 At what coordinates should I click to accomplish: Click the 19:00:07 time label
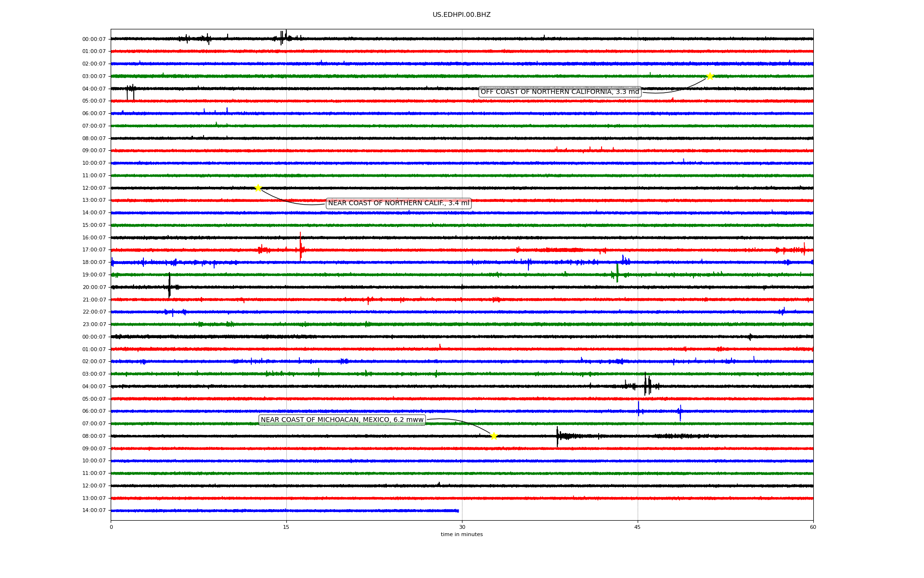(x=94, y=275)
